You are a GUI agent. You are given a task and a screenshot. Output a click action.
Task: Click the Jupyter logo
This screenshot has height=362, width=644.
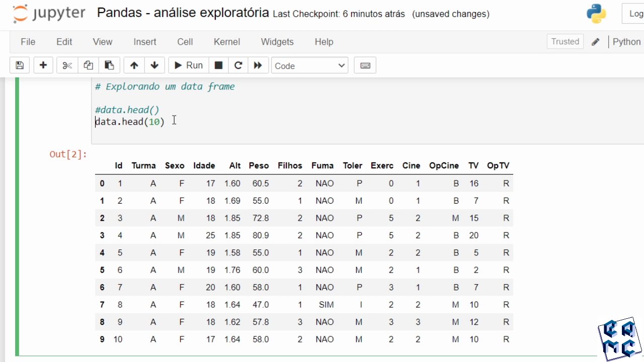point(49,14)
